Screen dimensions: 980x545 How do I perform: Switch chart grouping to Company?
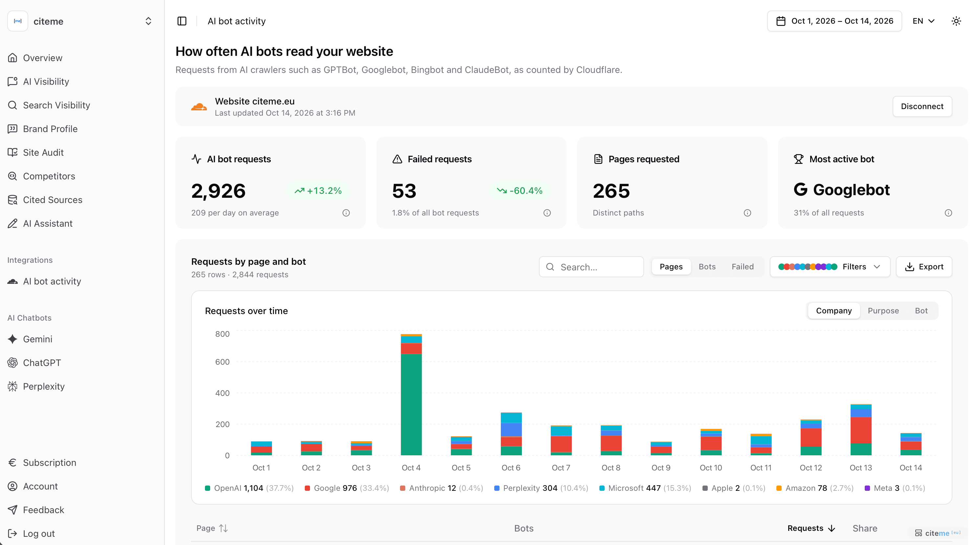(834, 310)
